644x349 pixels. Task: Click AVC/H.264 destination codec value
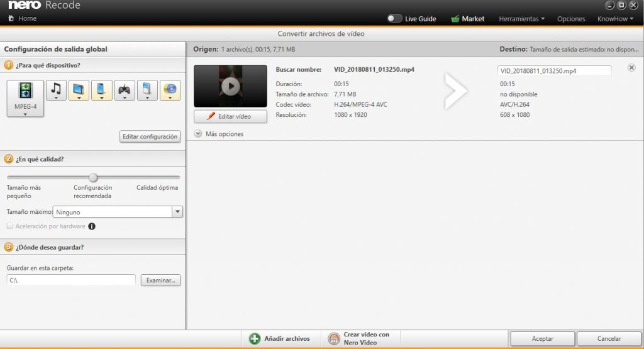coord(514,104)
